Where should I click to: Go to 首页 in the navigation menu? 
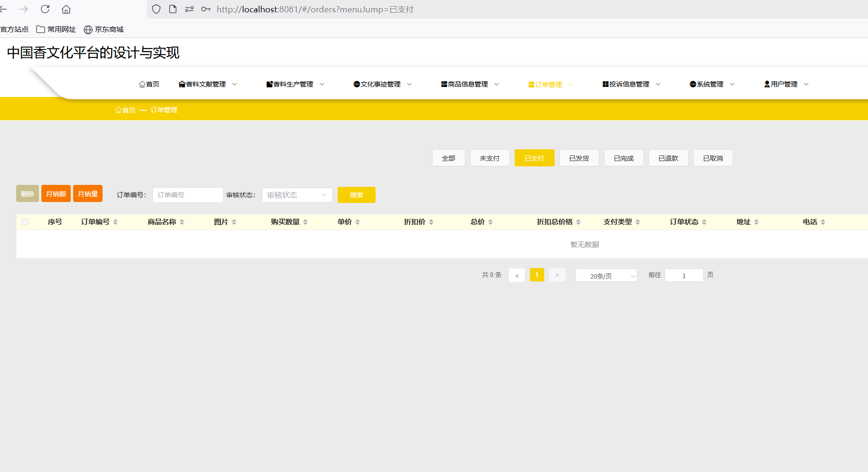(x=149, y=84)
